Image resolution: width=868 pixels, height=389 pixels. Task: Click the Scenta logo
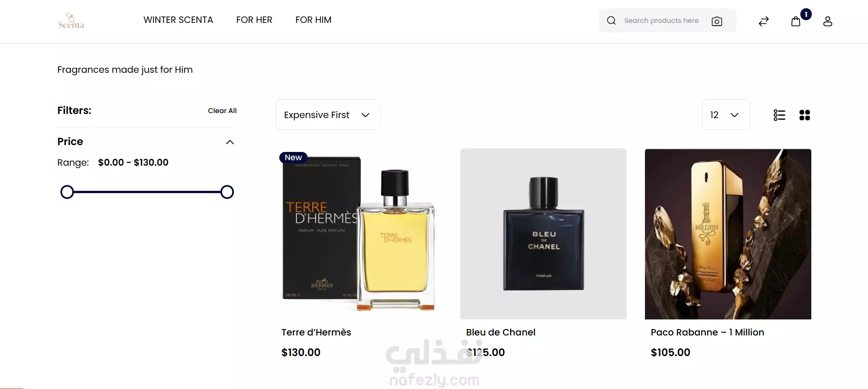(71, 21)
